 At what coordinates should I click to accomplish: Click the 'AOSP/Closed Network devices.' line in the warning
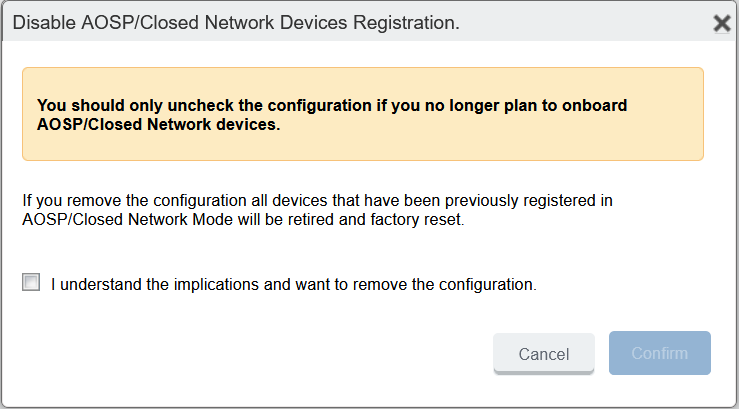point(158,125)
